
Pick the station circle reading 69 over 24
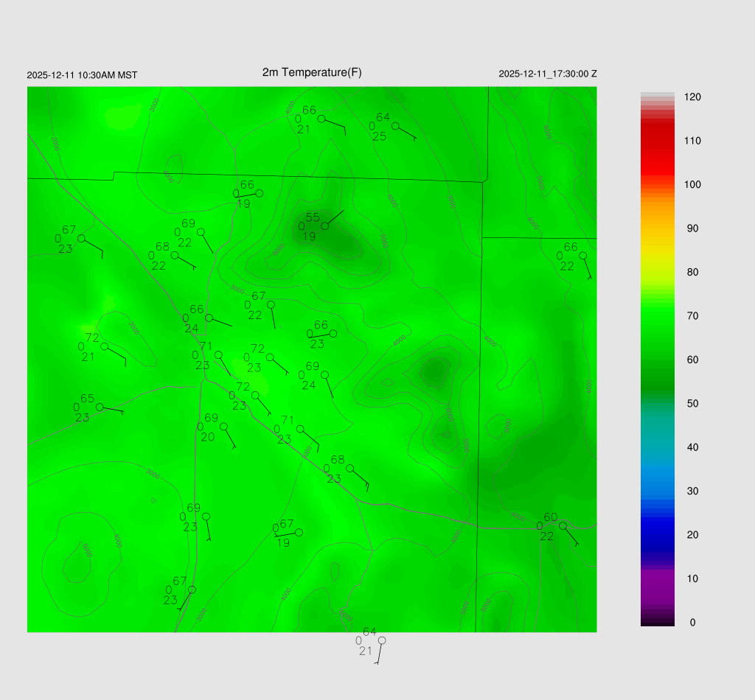[324, 374]
